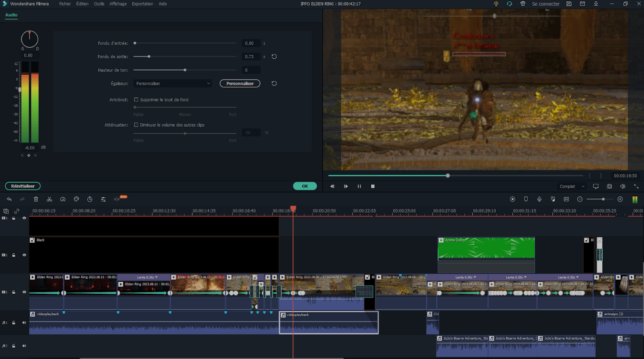The width and height of the screenshot is (644, 359).
Task: Redo action in timeline toolbar
Action: click(x=22, y=199)
